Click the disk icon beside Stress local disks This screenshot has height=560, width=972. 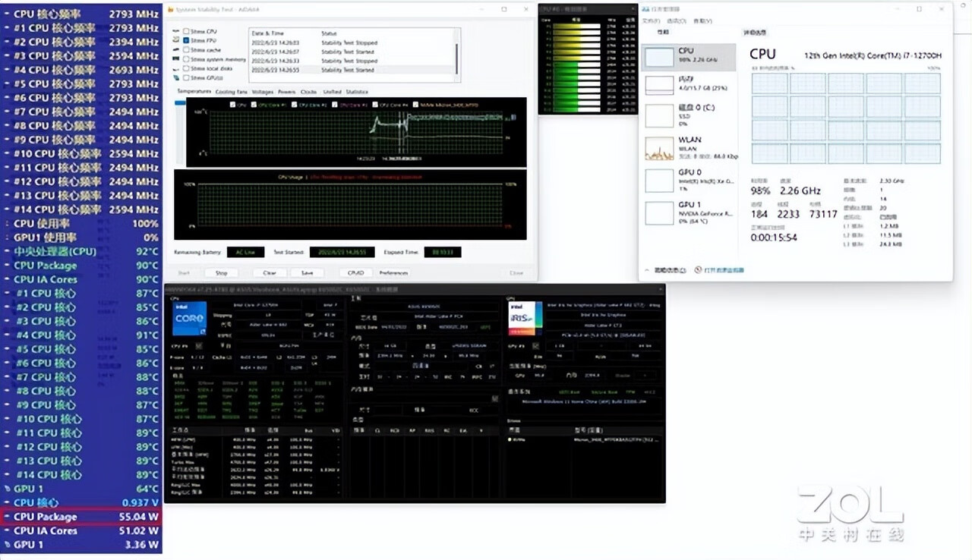(x=175, y=69)
